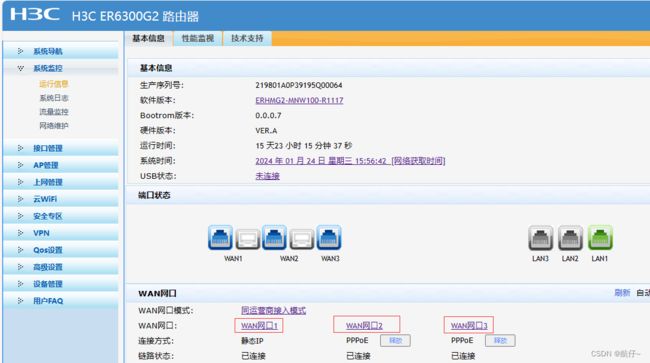Select 运行信息 in the sidebar
Image resolution: width=650 pixels, height=363 pixels.
(54, 84)
